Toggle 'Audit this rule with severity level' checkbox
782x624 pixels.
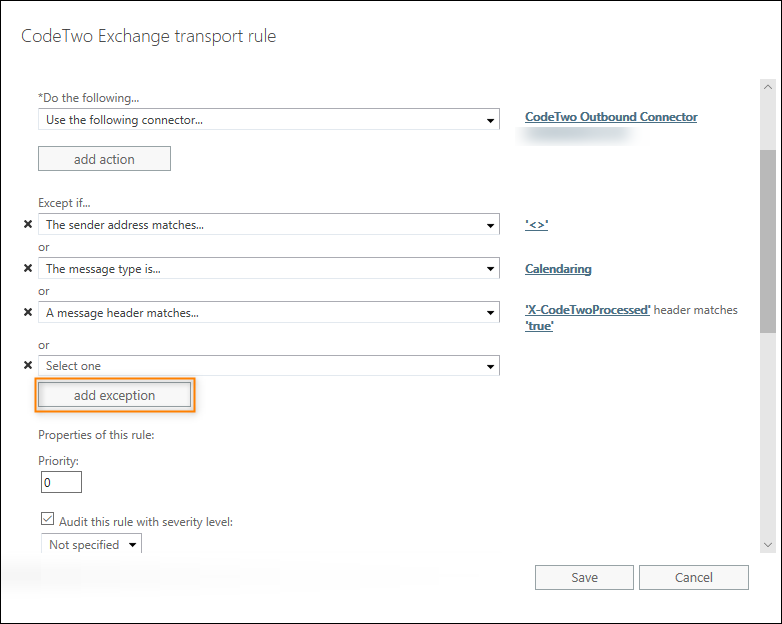[47, 519]
